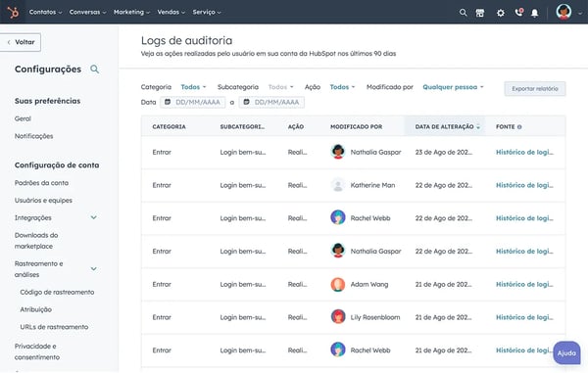Viewport: 588px width, 373px height.
Task: Click the start date DD/MM/AAAA field
Action: (193, 102)
